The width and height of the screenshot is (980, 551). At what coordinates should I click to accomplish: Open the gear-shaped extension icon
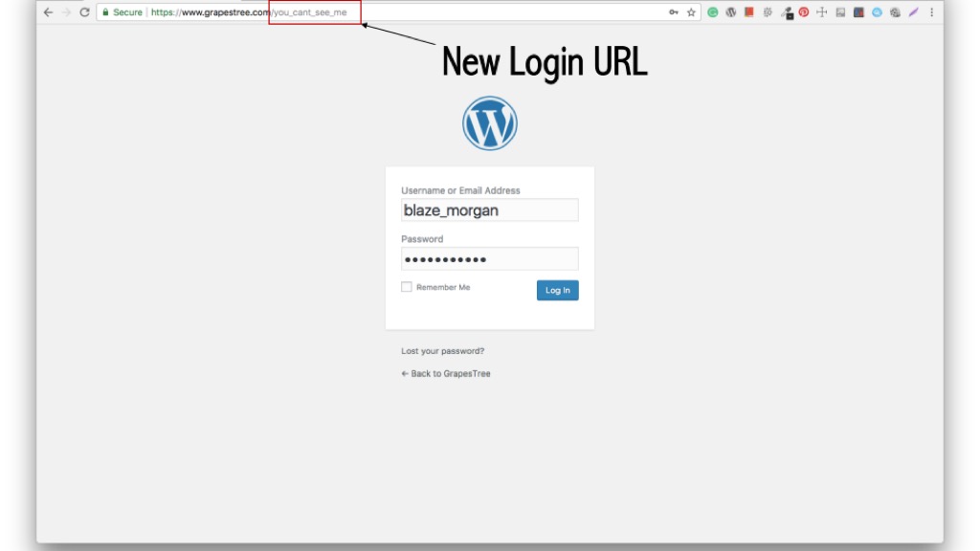click(x=768, y=11)
